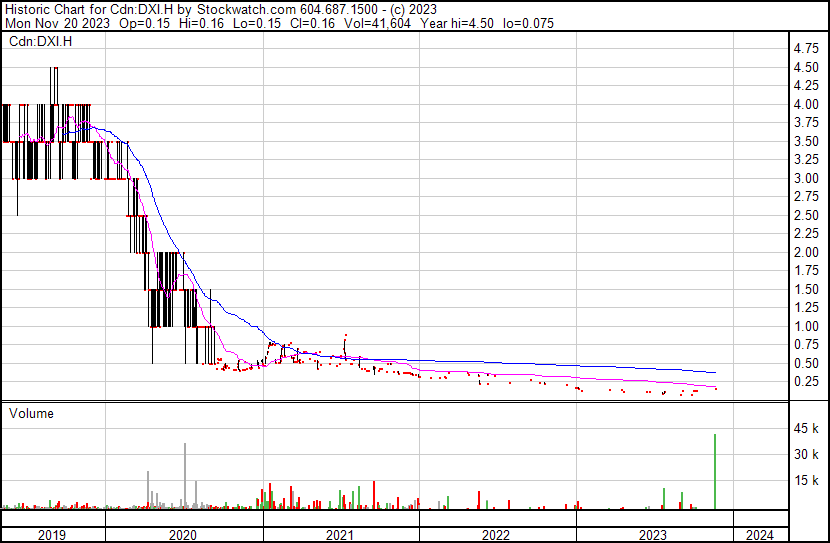Viewport: 830px width, 543px height.
Task: Click the 2024 year label on time axis
Action: coord(760,535)
